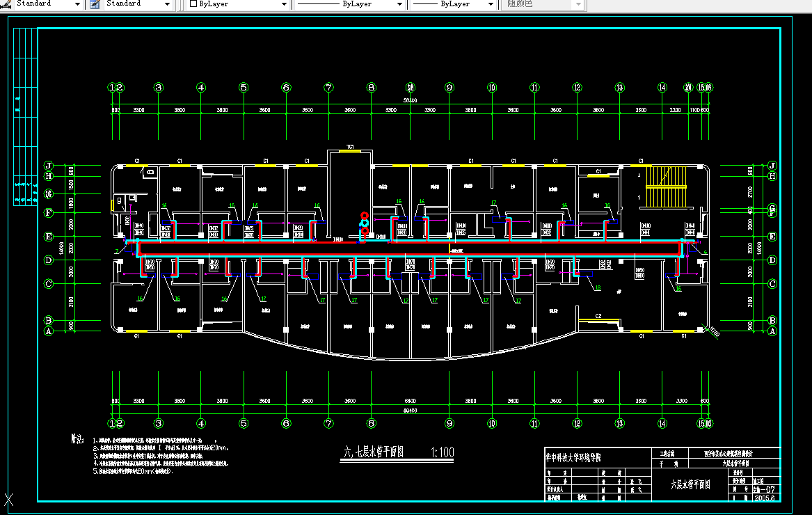Click axis bubble A on the right side
The height and width of the screenshot is (515, 812).
tap(772, 331)
